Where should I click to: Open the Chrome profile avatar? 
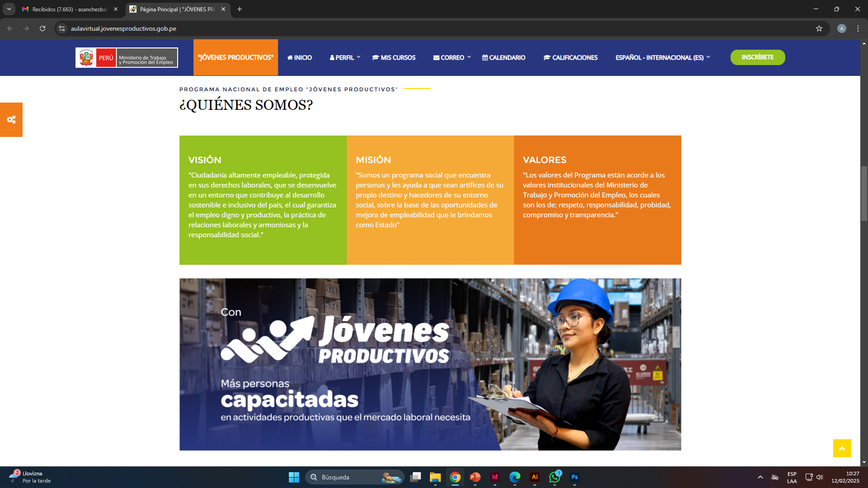pos(841,28)
